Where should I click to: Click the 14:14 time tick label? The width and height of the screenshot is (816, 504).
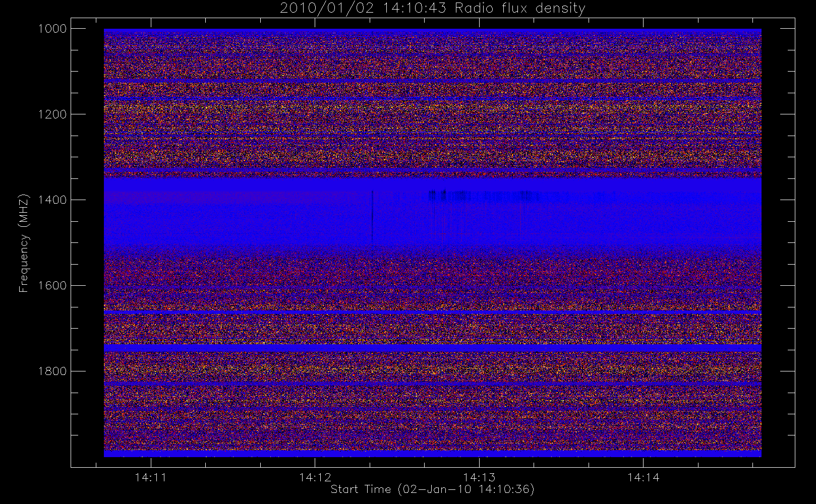click(644, 477)
